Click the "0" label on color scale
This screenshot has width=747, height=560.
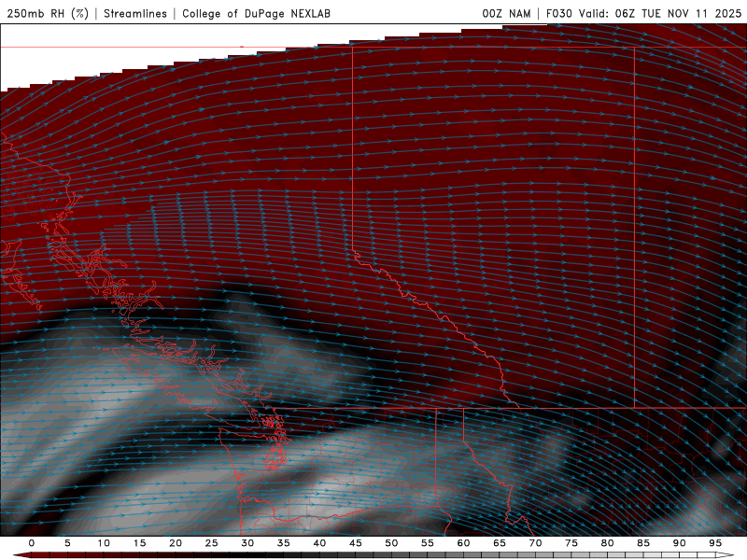(32, 543)
